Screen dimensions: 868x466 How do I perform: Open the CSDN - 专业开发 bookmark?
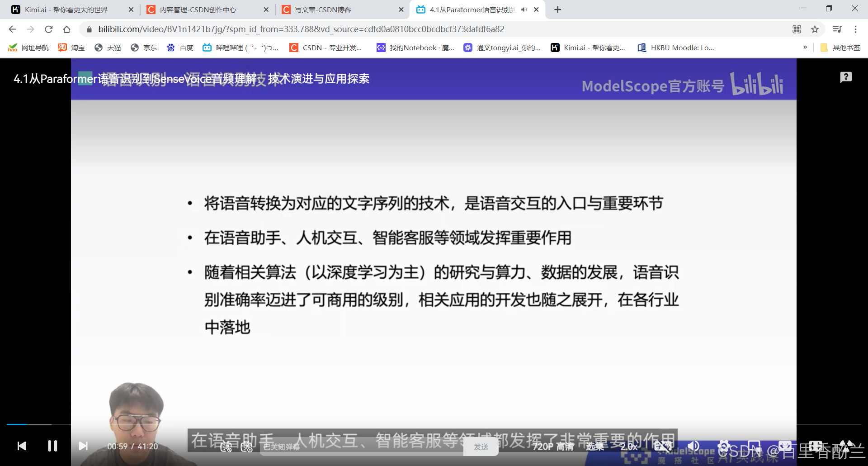(326, 48)
